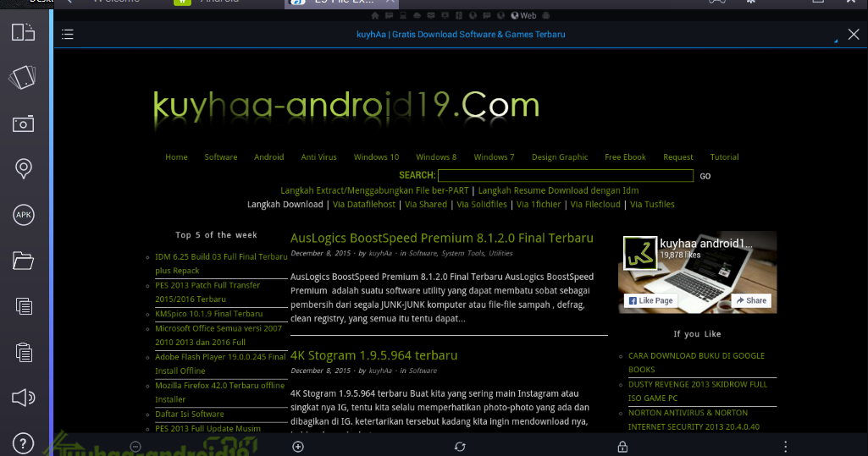Click the zoom out minus icon at bottom
868x456 pixels.
coord(135,447)
